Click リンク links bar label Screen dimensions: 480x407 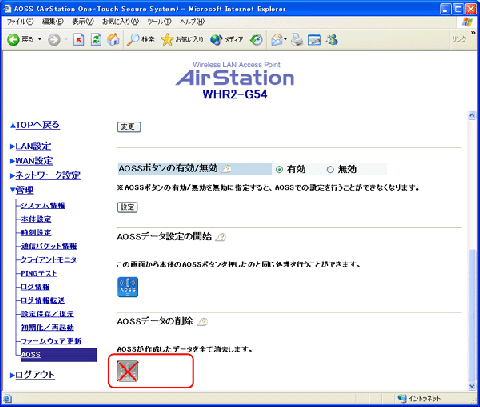coord(459,39)
